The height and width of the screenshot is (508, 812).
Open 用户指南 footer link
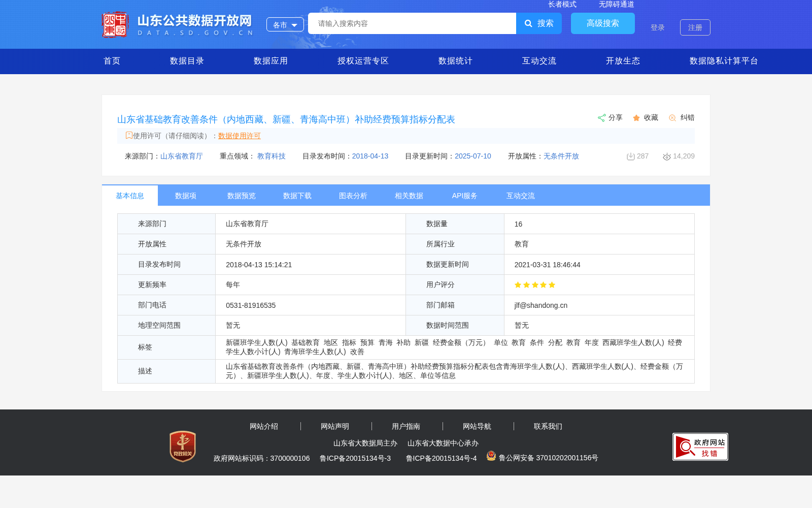click(406, 426)
